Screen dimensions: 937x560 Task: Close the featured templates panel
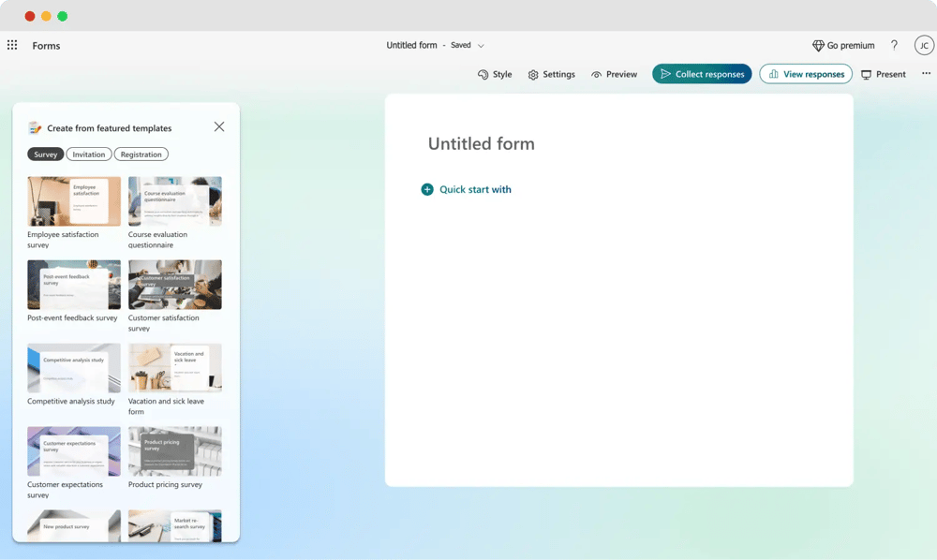pos(219,127)
